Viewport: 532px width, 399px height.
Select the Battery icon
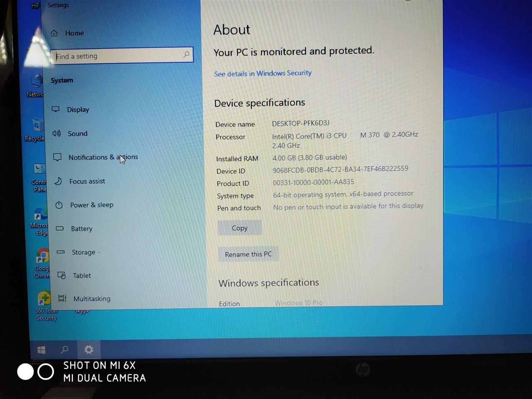pyautogui.click(x=60, y=229)
